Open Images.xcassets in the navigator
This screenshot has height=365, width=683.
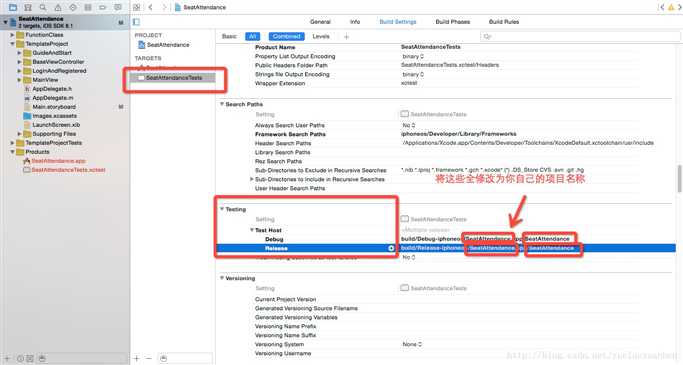(54, 116)
